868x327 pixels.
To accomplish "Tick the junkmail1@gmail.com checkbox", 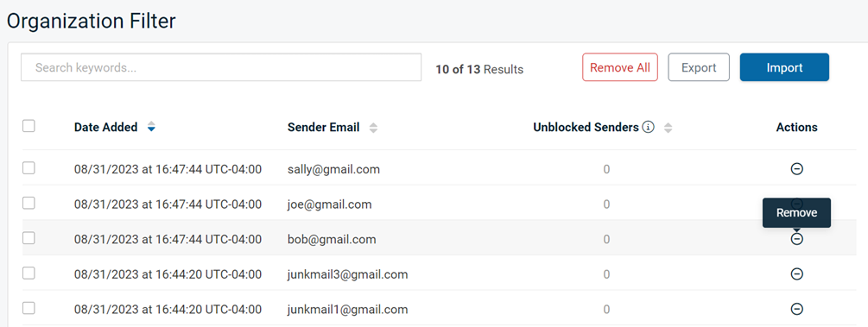I will (x=29, y=308).
